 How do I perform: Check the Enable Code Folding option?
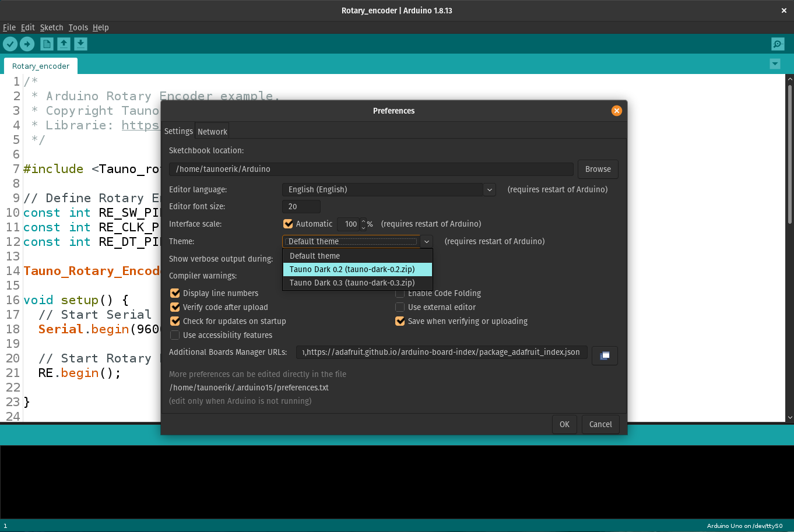[x=400, y=293]
